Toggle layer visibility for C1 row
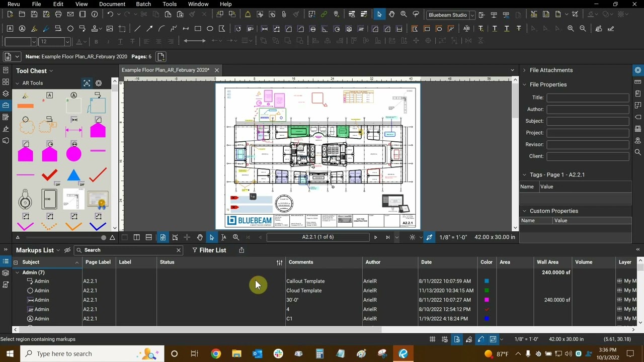The image size is (644, 362). click(619, 319)
